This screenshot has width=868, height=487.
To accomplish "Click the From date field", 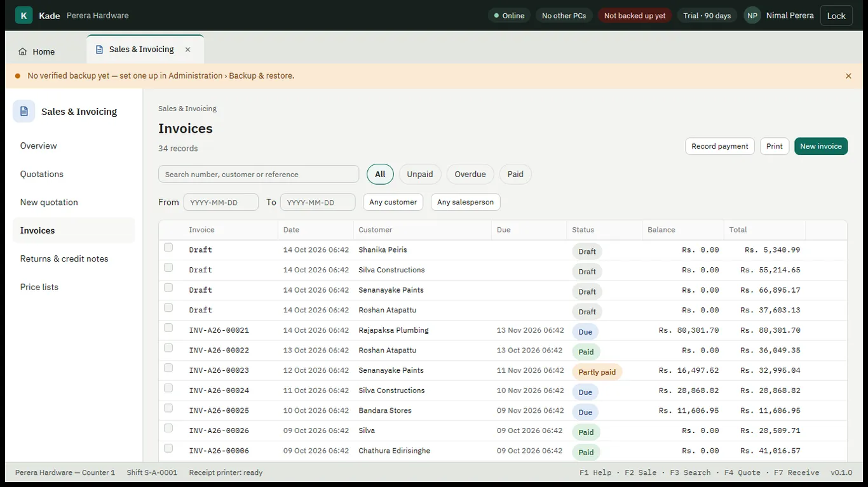I will pyautogui.click(x=221, y=202).
